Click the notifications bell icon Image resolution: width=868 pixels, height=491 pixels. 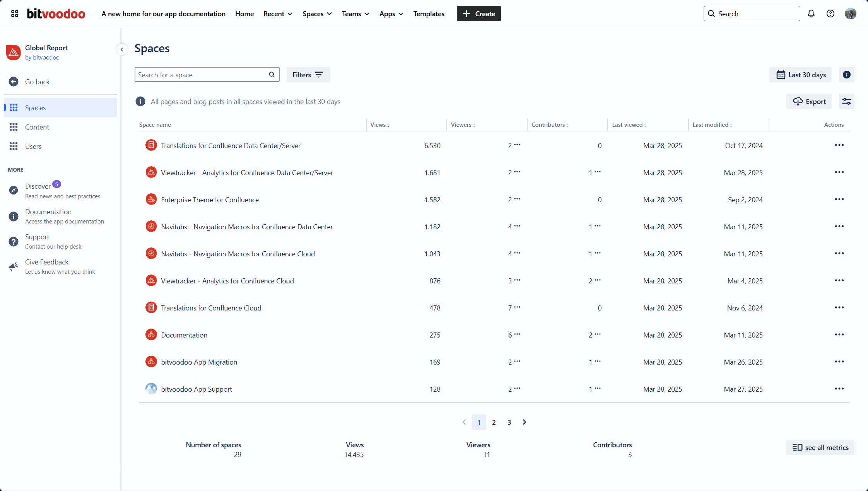[x=811, y=14]
